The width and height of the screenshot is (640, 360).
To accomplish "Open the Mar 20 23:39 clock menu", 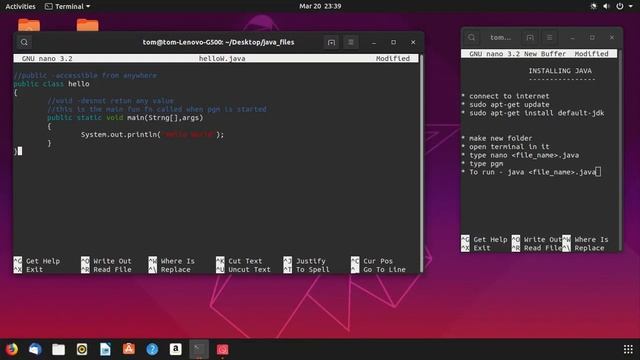I will (x=320, y=6).
